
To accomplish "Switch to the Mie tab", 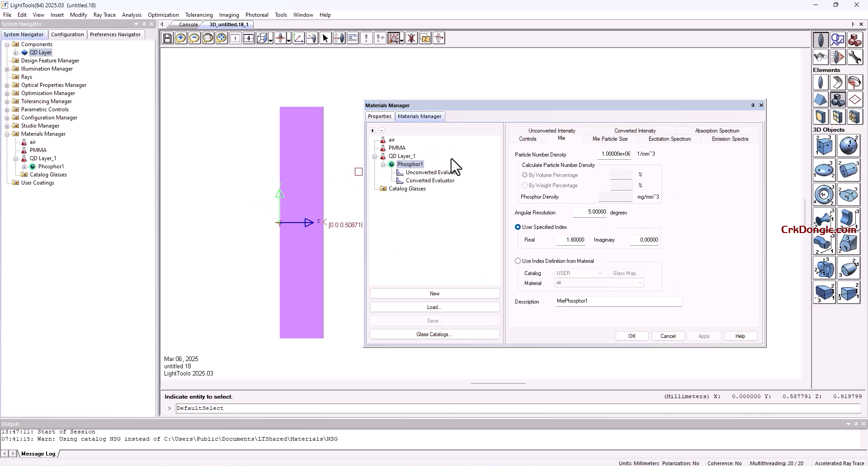I will 561,138.
